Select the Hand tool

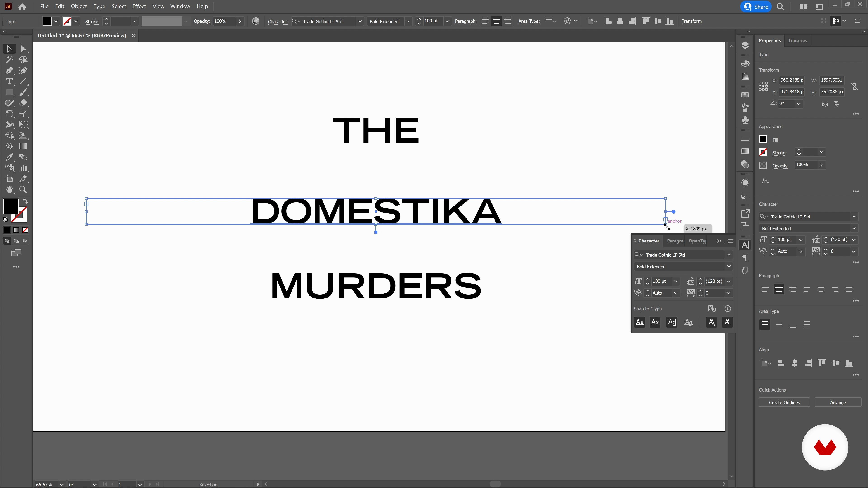click(x=9, y=190)
